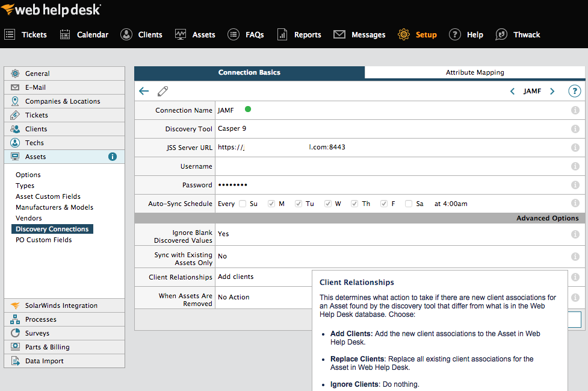This screenshot has width=588, height=391.
Task: Open the Tickets top navigation item
Action: coord(25,34)
